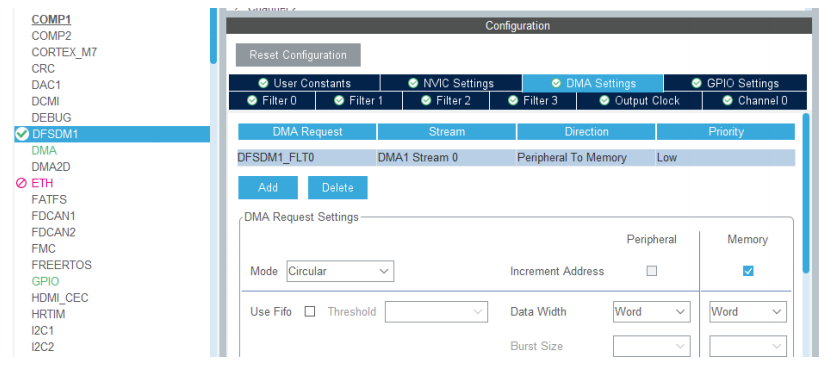Select DMA2D in the peripheral list
The image size is (826, 368).
[x=51, y=167]
